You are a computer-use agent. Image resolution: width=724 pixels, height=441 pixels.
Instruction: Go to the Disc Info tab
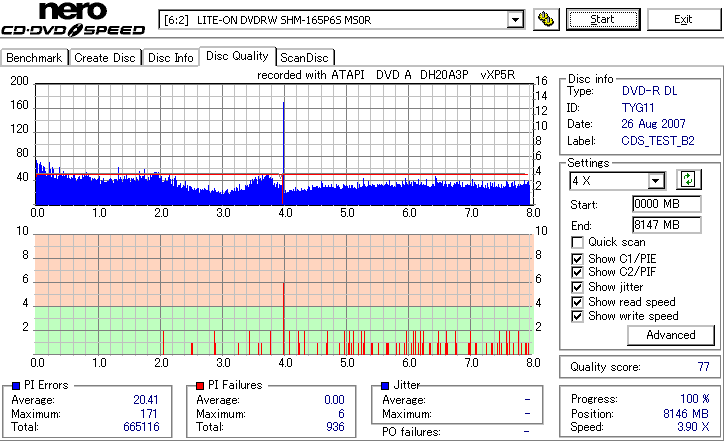170,58
